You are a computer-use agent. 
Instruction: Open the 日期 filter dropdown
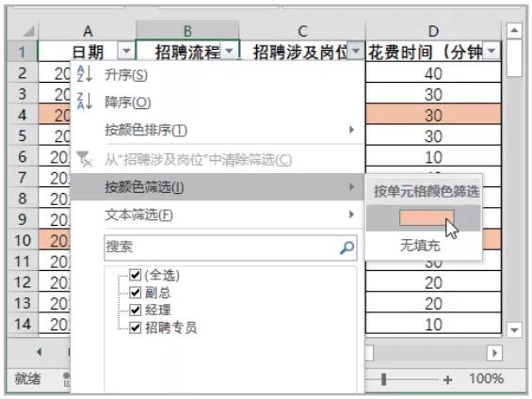[x=126, y=52]
